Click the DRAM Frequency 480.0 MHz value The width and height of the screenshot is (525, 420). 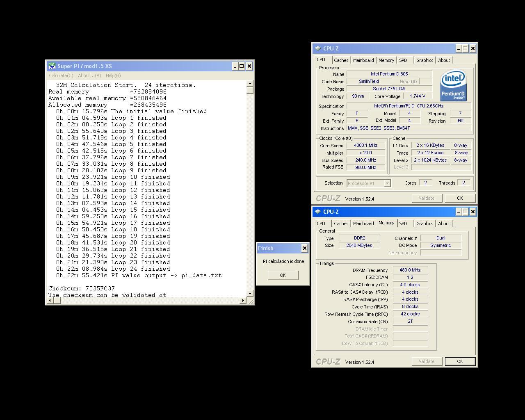[x=410, y=270]
